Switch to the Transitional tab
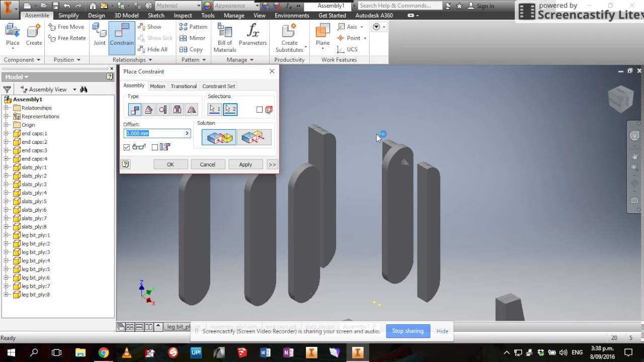This screenshot has height=362, width=644. pos(184,86)
